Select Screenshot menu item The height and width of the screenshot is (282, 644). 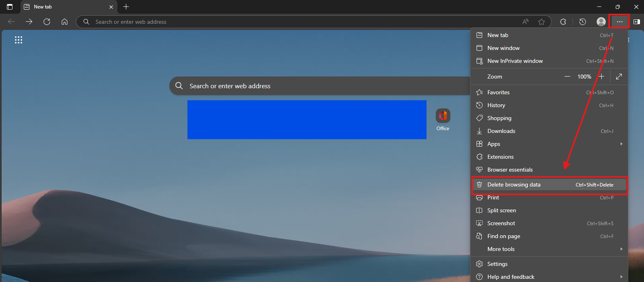tap(549, 223)
